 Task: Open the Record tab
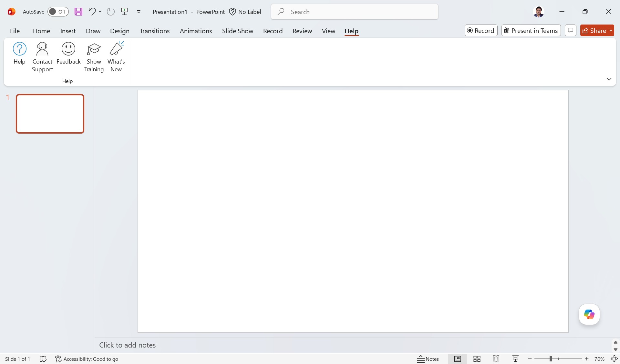pos(273,31)
